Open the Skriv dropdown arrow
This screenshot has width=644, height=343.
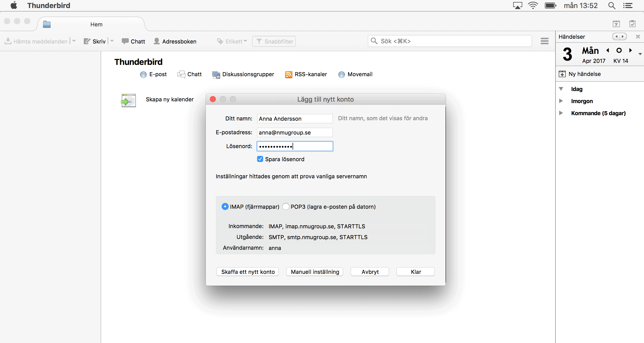click(112, 41)
